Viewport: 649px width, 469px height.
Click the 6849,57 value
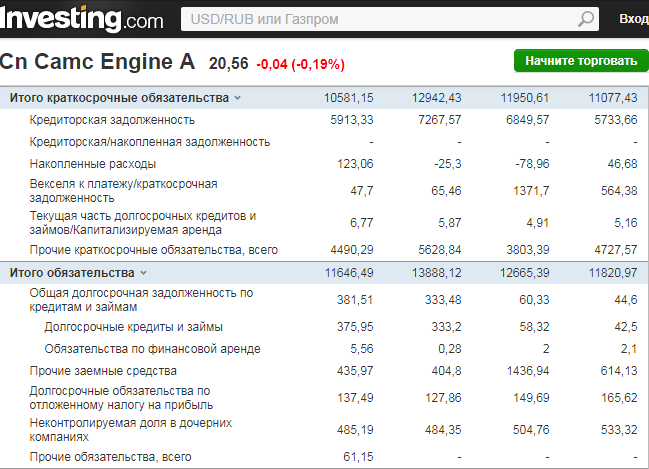click(528, 120)
